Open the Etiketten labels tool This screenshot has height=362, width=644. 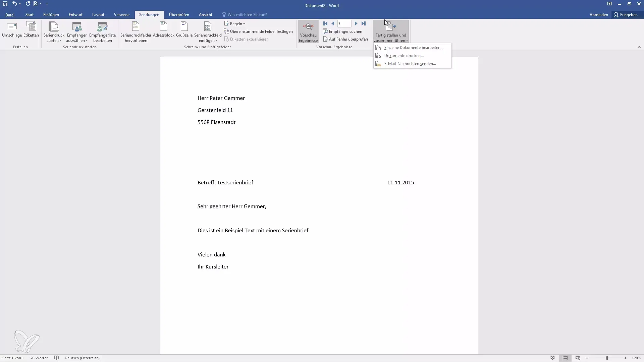click(x=31, y=30)
